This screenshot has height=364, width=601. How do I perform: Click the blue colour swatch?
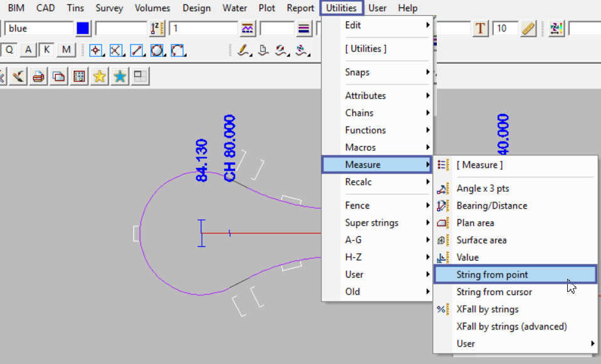(83, 29)
